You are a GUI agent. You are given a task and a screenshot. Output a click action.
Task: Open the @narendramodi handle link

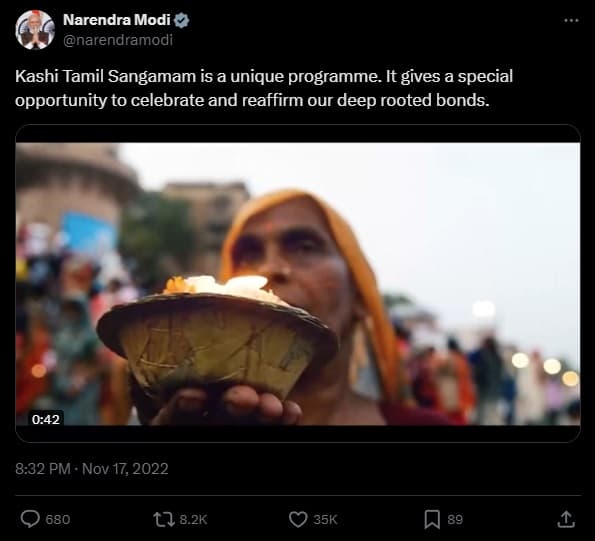(118, 40)
